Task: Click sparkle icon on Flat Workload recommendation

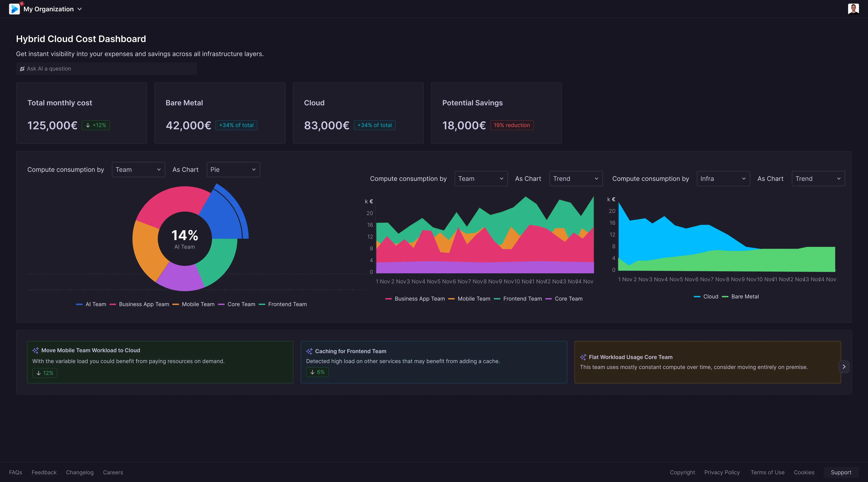Action: (583, 357)
